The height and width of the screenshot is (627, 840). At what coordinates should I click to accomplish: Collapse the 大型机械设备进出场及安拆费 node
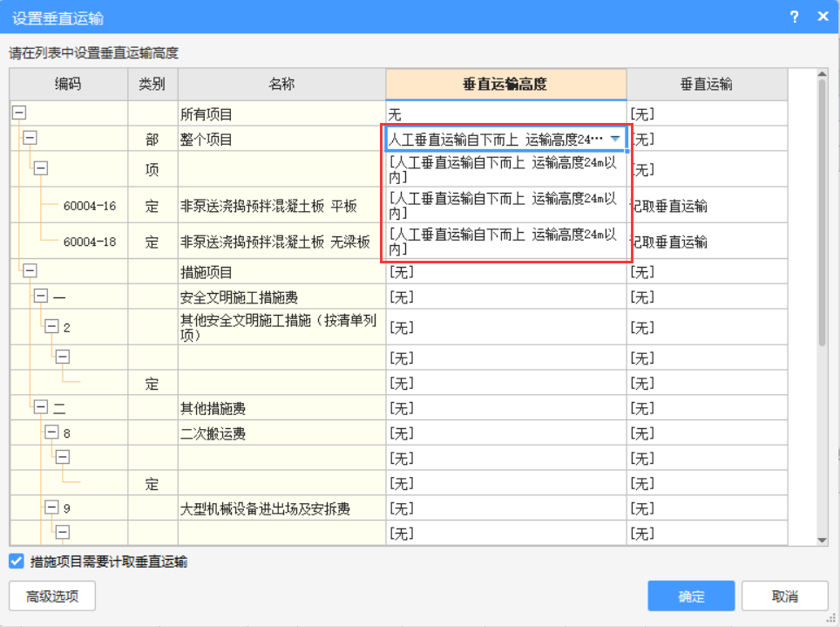tap(51, 508)
